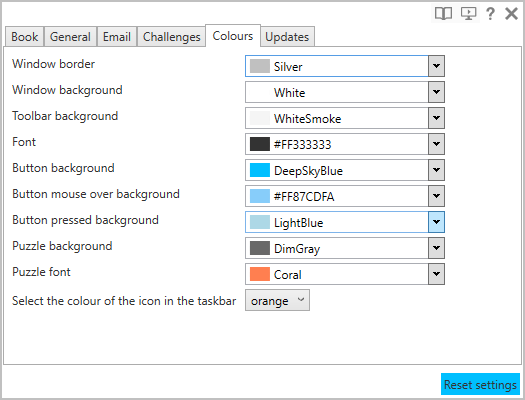Click the 'Puzzle font' label
Viewport: 525px width, 400px height.
[41, 272]
